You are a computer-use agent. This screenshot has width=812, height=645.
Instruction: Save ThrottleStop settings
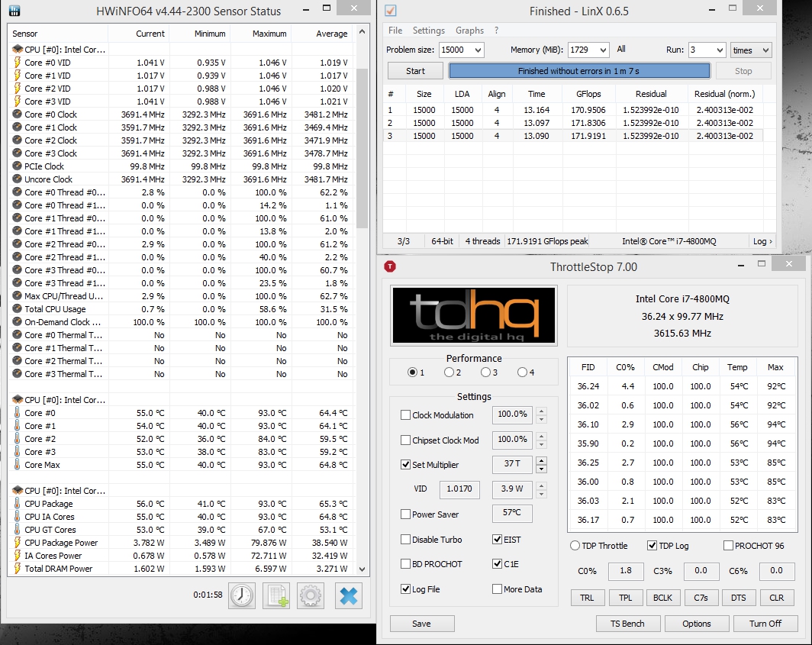(x=421, y=623)
